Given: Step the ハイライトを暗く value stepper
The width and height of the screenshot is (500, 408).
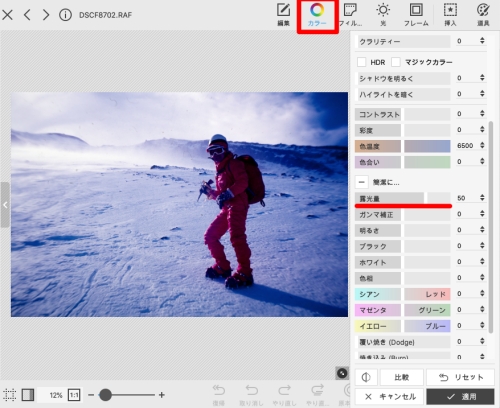Looking at the screenshot, I should tap(482, 94).
